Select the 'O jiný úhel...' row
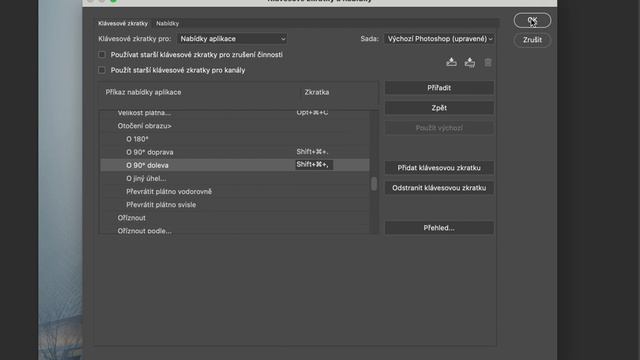640x360 pixels. [235, 178]
